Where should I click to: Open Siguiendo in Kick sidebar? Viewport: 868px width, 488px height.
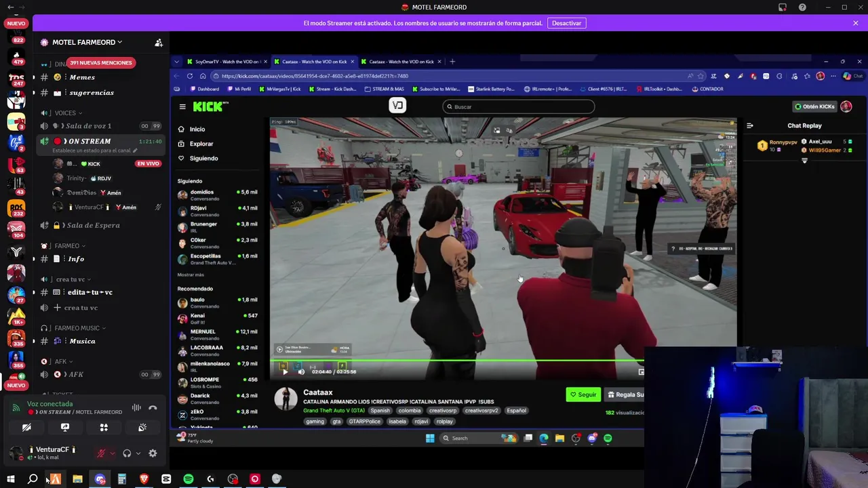point(203,159)
